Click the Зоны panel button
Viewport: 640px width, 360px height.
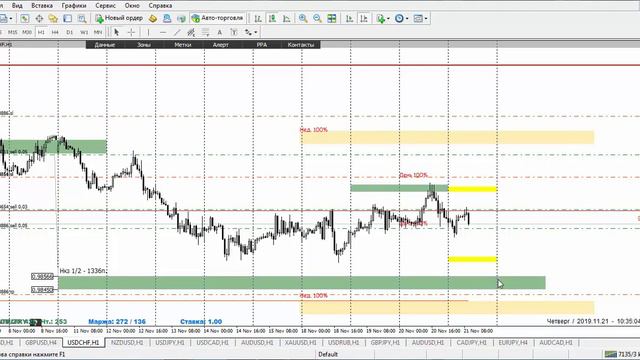pyautogui.click(x=144, y=44)
